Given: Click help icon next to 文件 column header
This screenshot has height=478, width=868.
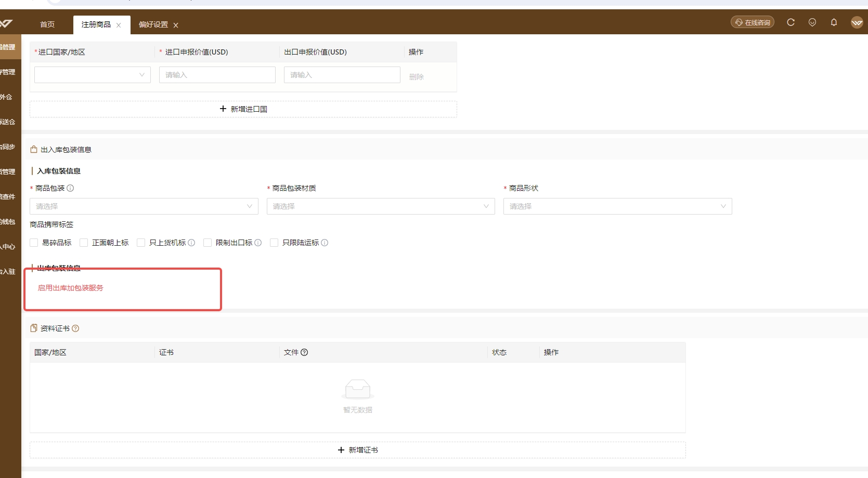Looking at the screenshot, I should point(304,352).
